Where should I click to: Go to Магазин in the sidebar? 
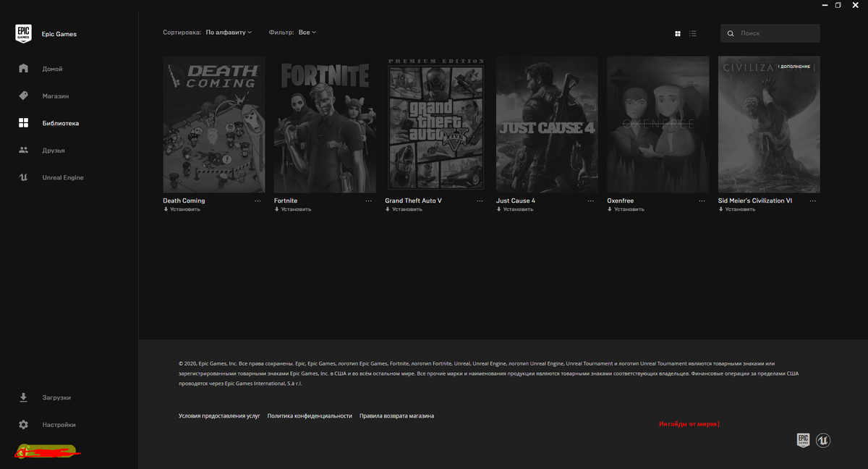pyautogui.click(x=56, y=96)
